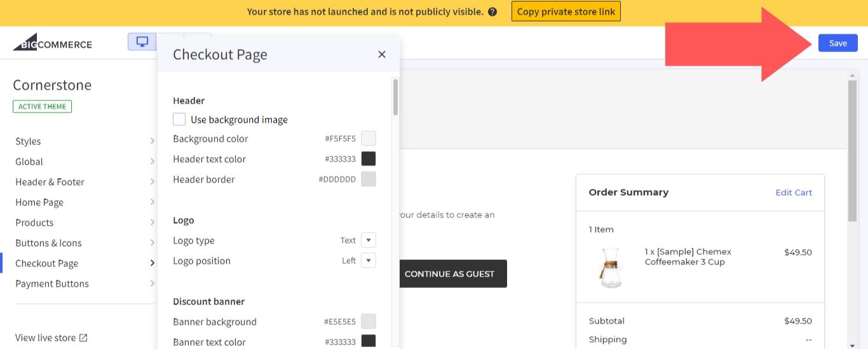Click external link icon beside View live store

point(83,338)
